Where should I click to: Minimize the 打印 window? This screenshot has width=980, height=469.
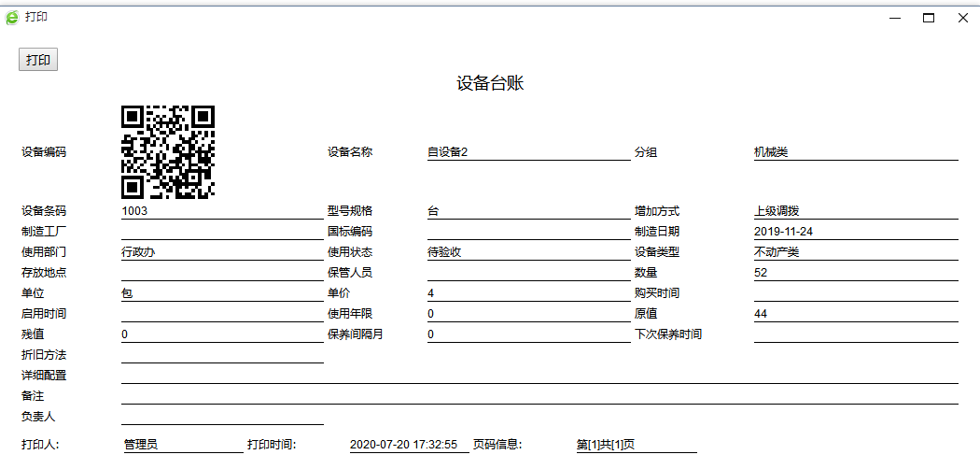coord(894,18)
